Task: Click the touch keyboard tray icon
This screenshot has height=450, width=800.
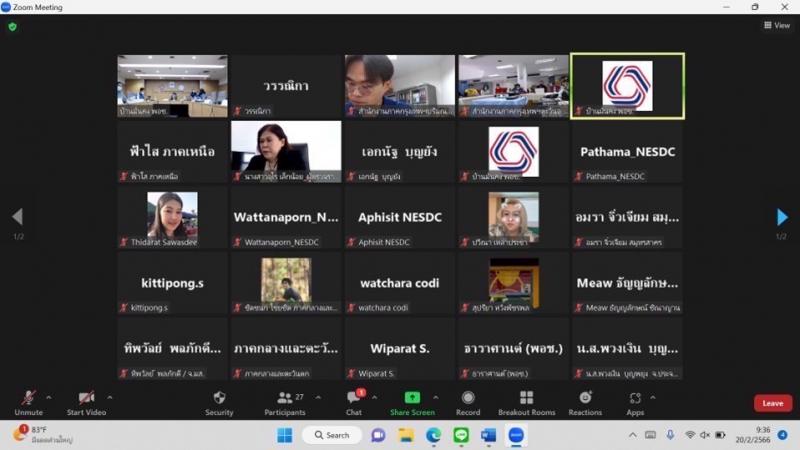Action: coord(651,435)
